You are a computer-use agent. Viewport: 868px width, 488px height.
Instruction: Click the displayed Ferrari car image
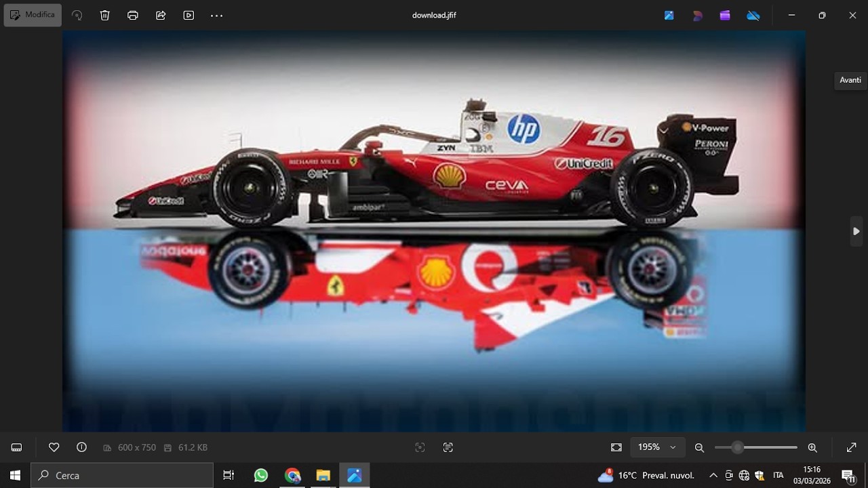click(x=434, y=230)
